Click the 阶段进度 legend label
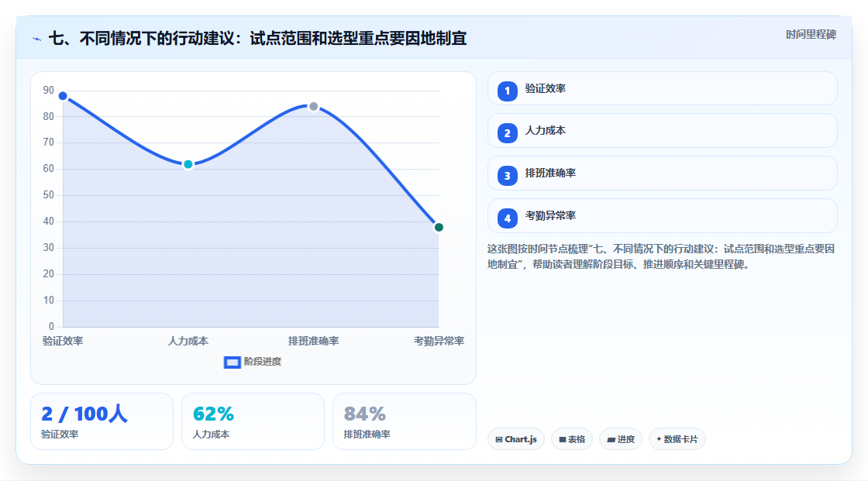 point(263,362)
